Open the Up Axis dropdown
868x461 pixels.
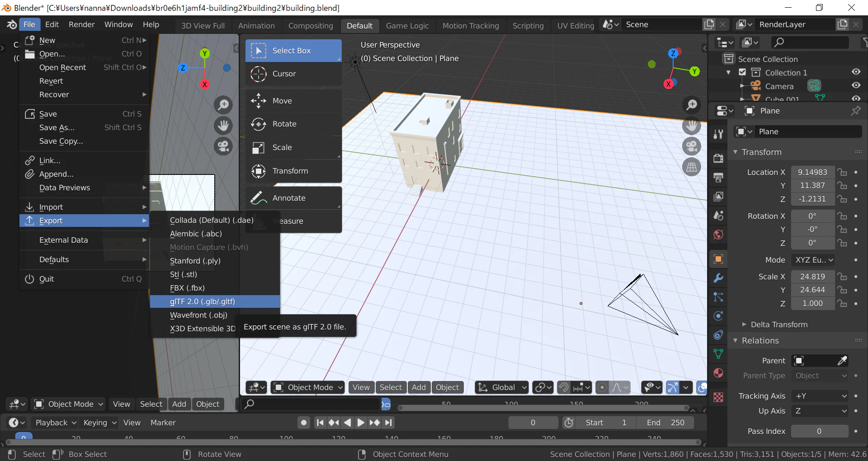820,411
